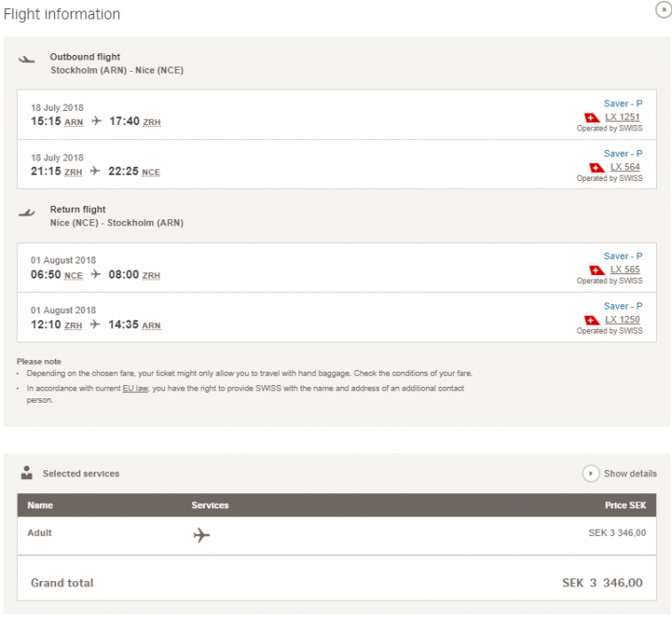The height and width of the screenshot is (621, 672).
Task: Click the SWISS logo beside LX 565
Action: (597, 270)
